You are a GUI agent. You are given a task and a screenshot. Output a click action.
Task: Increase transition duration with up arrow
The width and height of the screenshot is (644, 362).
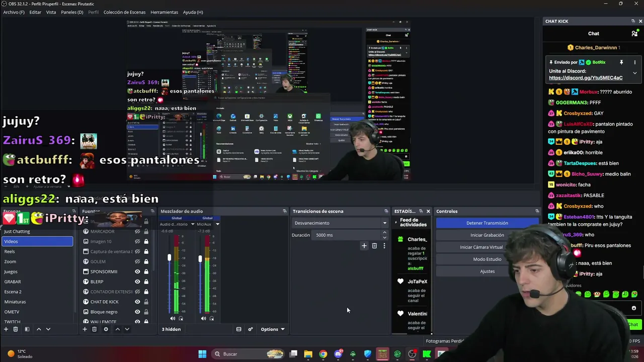(x=384, y=233)
